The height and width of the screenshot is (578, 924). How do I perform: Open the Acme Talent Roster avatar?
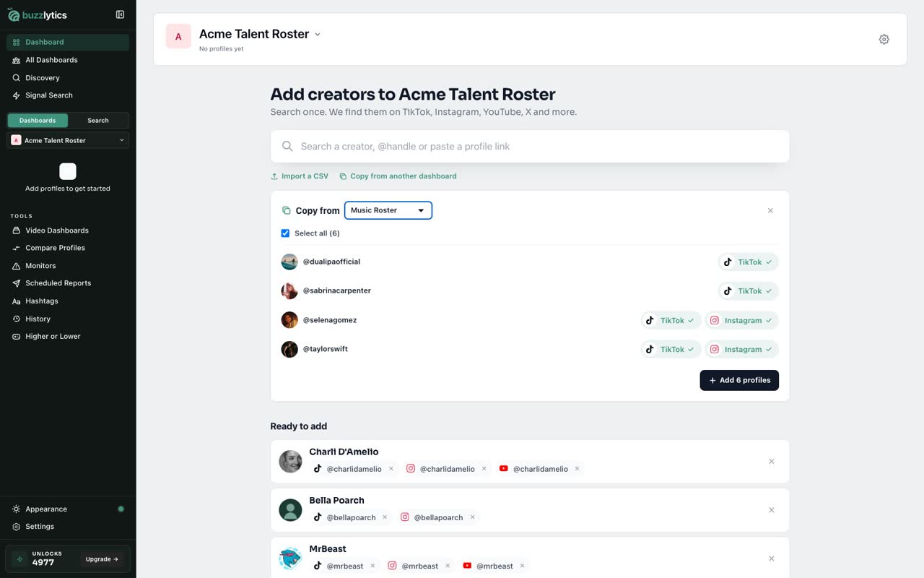tap(178, 36)
